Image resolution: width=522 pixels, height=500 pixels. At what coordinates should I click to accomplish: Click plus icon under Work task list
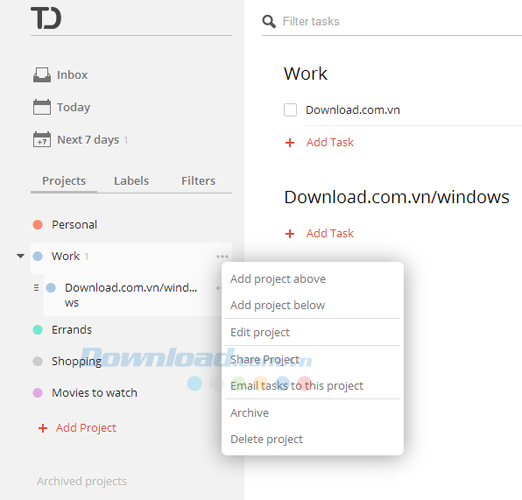(x=290, y=143)
